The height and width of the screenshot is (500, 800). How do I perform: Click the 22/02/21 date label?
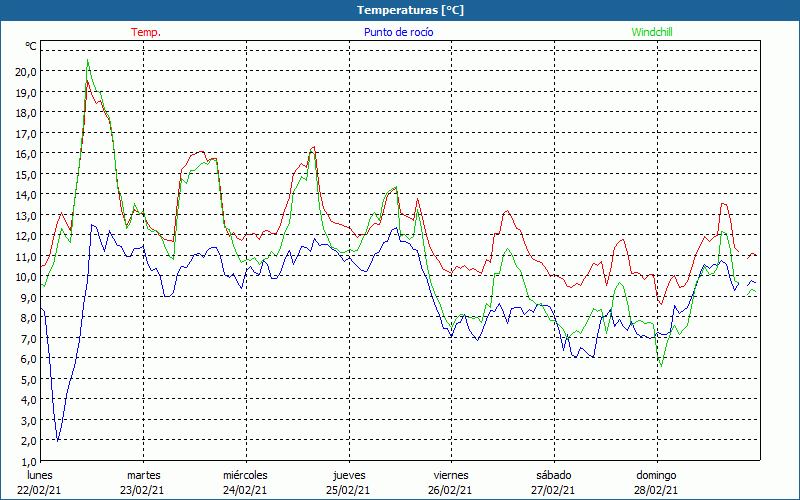[x=39, y=490]
